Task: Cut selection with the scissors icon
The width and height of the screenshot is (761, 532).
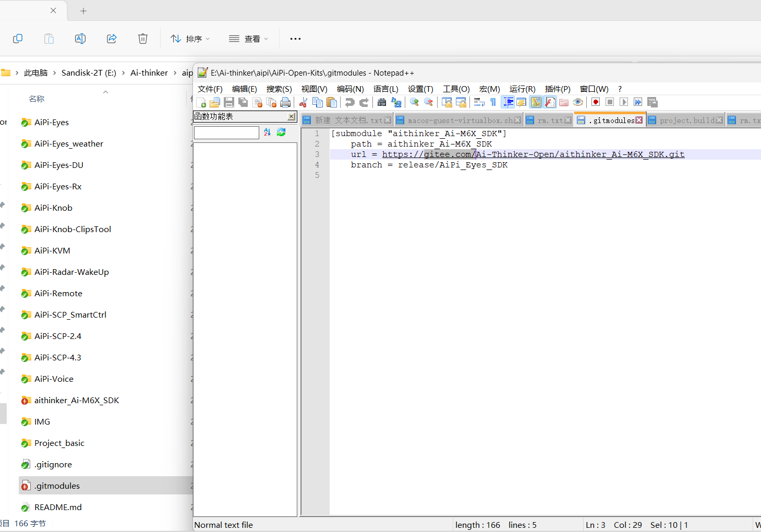Action: point(303,102)
